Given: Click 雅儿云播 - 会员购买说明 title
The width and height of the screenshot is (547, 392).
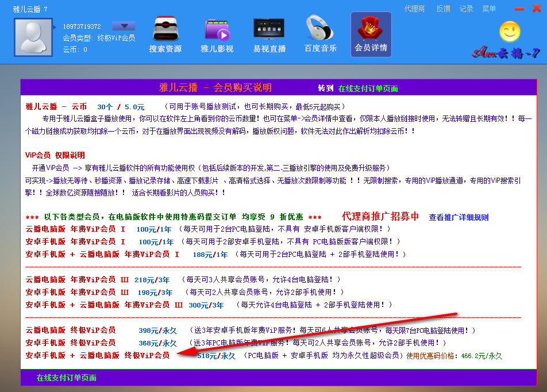Looking at the screenshot, I should coord(215,87).
